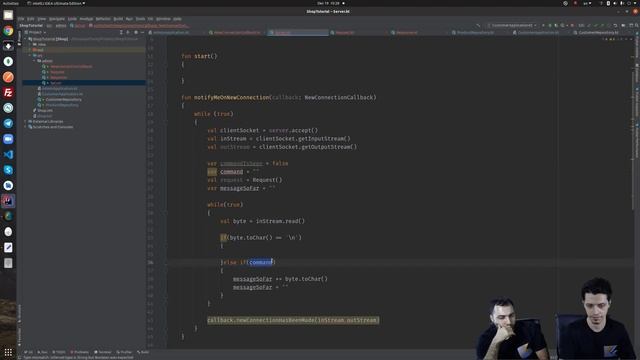
Task: Open Google Chrome from the dock
Action: coord(8,31)
